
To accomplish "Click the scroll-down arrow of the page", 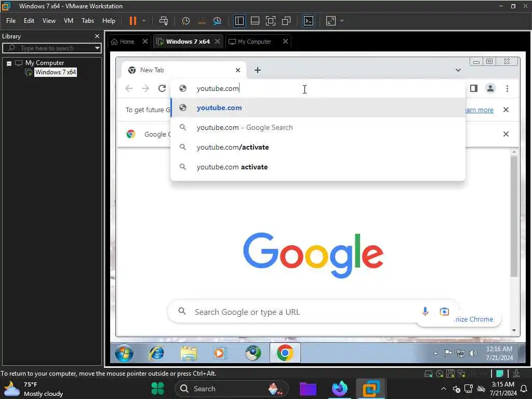I will pos(514,330).
